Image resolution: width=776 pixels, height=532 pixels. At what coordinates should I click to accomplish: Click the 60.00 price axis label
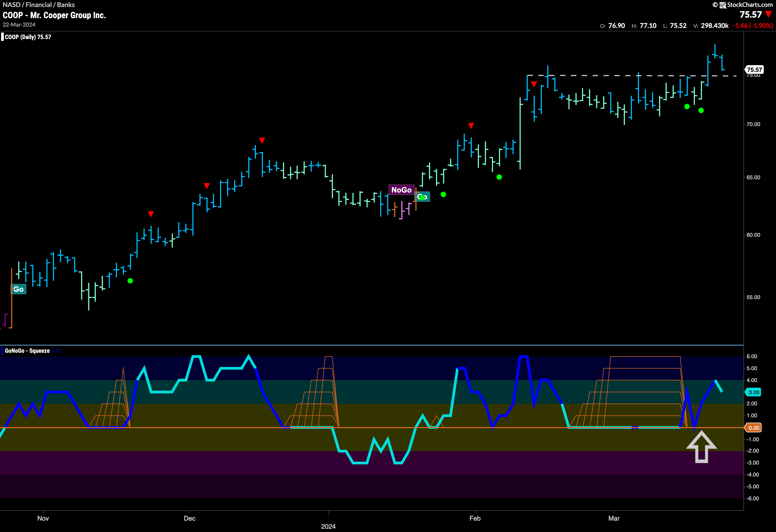(753, 235)
